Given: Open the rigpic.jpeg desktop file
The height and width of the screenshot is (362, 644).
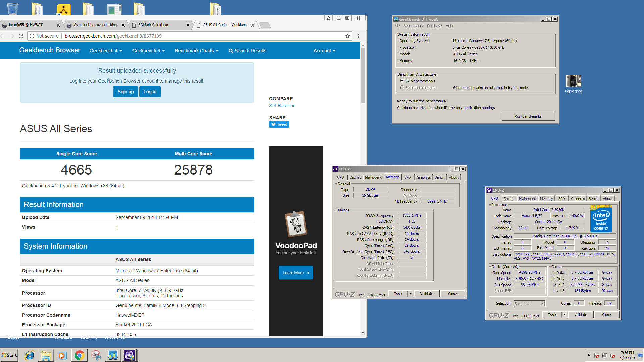Looking at the screenshot, I should 574,84.
